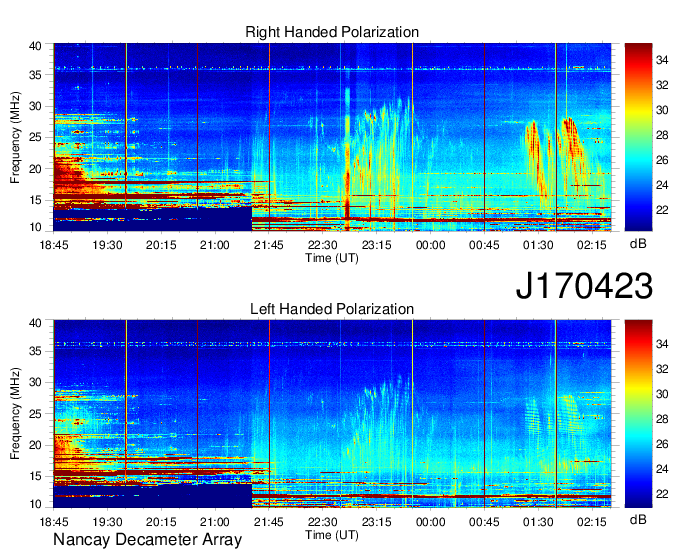
Task: Click the 'Right Handed Polarization' title
Action: click(x=332, y=32)
